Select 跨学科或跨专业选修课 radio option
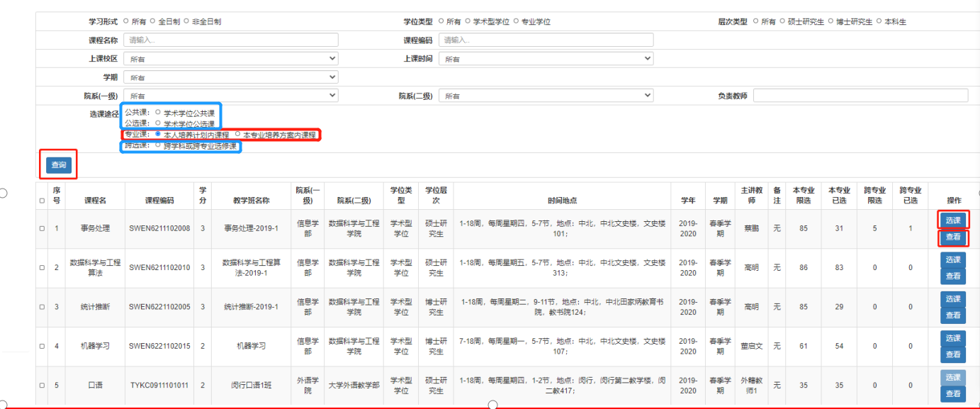The height and width of the screenshot is (409, 980). (157, 145)
